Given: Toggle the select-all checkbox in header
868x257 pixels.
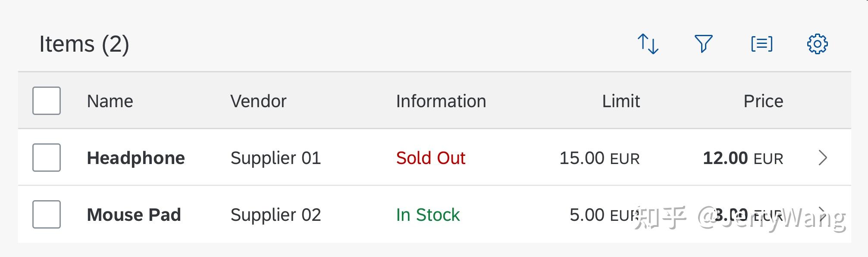Looking at the screenshot, I should click(47, 101).
